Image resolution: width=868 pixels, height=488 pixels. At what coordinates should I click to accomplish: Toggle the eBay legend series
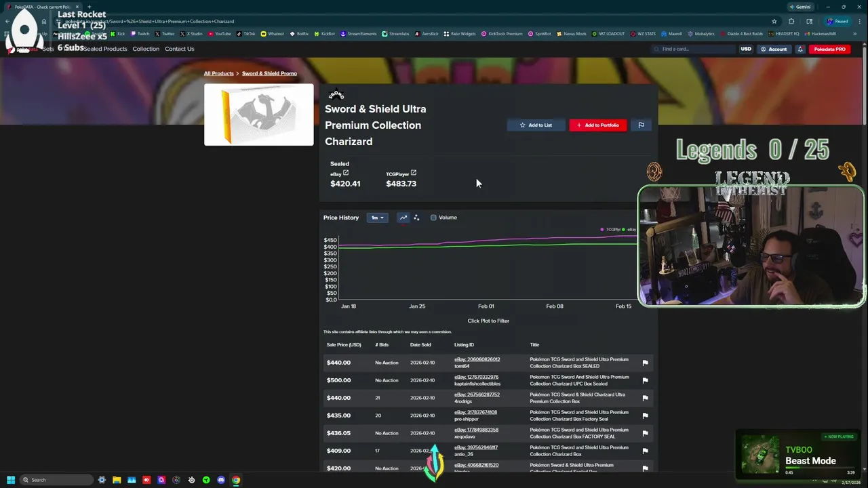tap(629, 230)
